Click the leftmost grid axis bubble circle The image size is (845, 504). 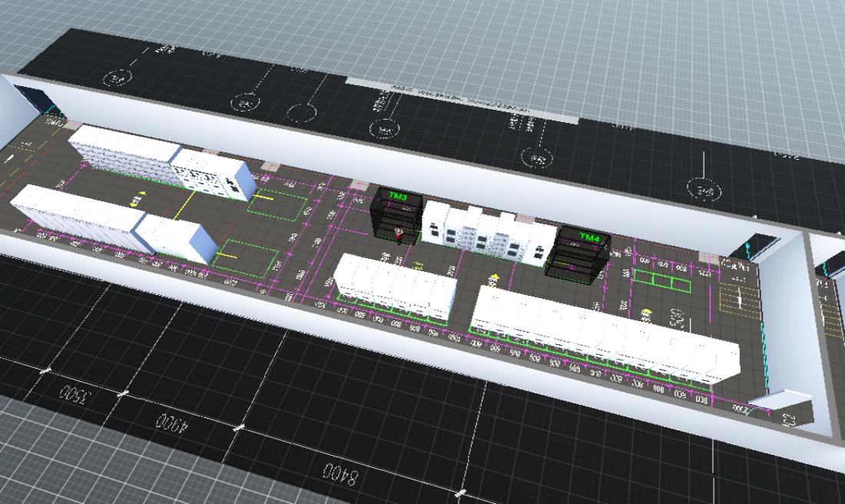coord(118,78)
